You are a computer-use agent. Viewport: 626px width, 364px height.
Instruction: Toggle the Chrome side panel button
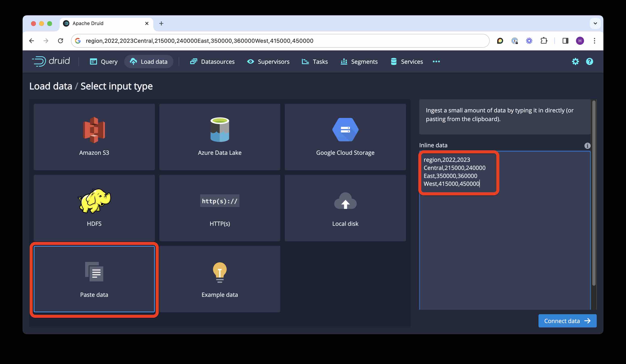[x=565, y=41]
